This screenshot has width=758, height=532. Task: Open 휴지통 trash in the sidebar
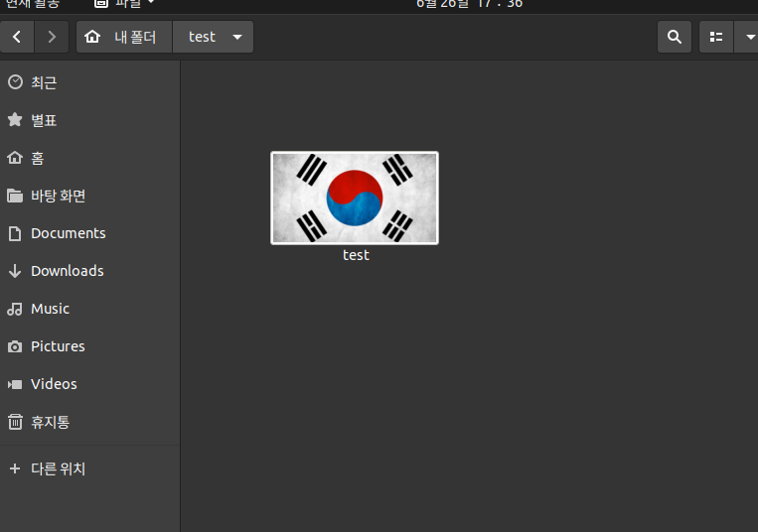point(90,422)
